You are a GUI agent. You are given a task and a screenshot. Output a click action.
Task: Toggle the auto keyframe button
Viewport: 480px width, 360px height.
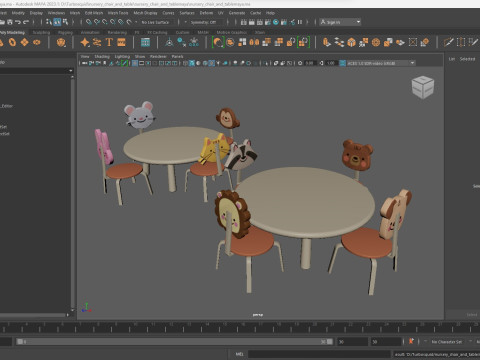[411, 341]
